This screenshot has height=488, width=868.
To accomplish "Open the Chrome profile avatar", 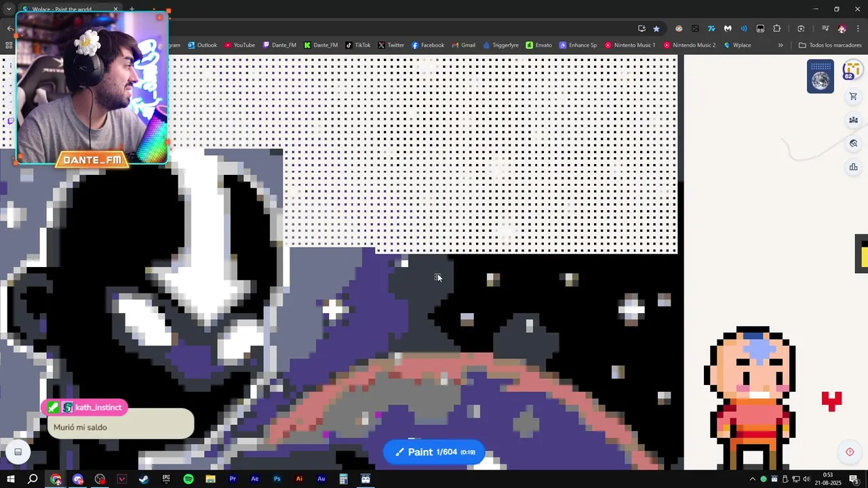I will click(842, 28).
